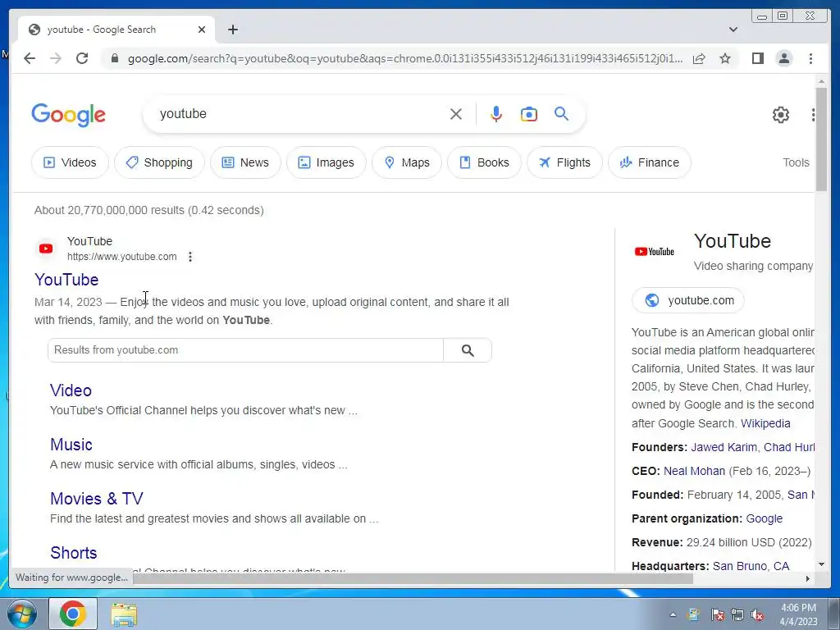Viewport: 840px width, 630px height.
Task: Filter results by Flights
Action: click(564, 162)
